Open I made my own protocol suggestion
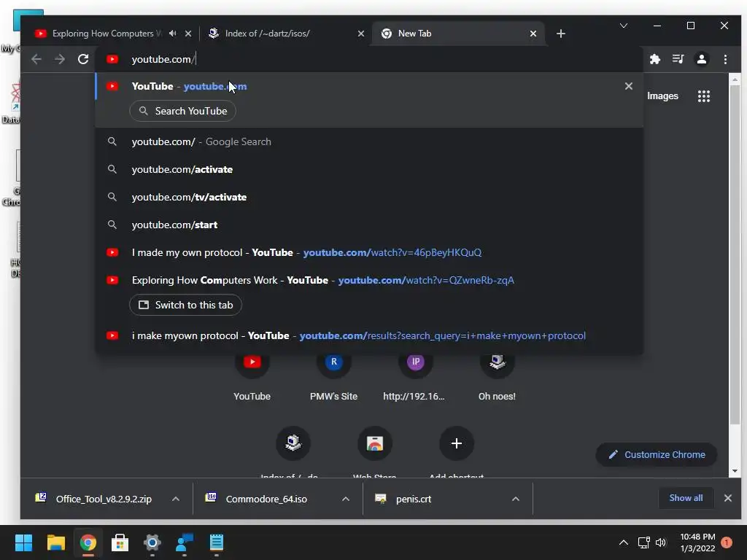The height and width of the screenshot is (560, 747). click(x=369, y=252)
